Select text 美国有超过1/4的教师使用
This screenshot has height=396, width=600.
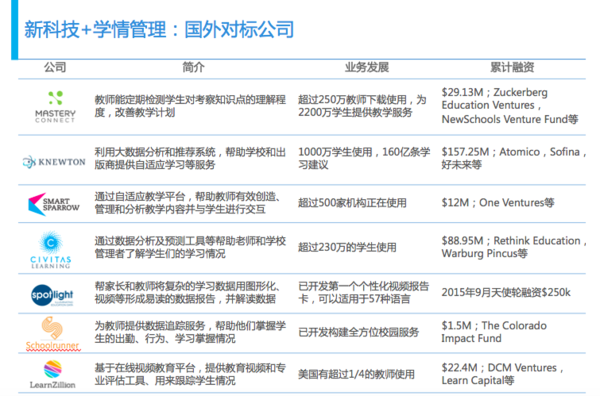click(356, 374)
